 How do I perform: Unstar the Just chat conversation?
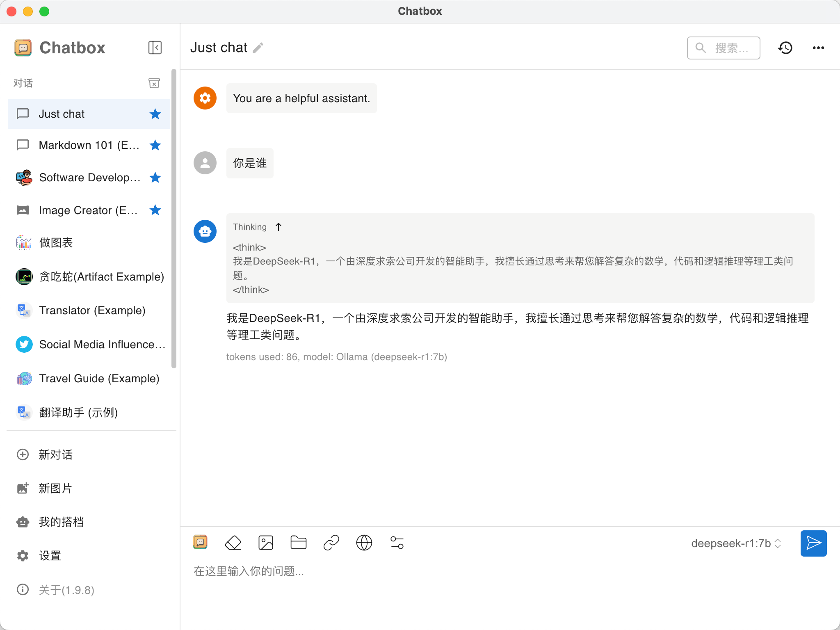(155, 114)
